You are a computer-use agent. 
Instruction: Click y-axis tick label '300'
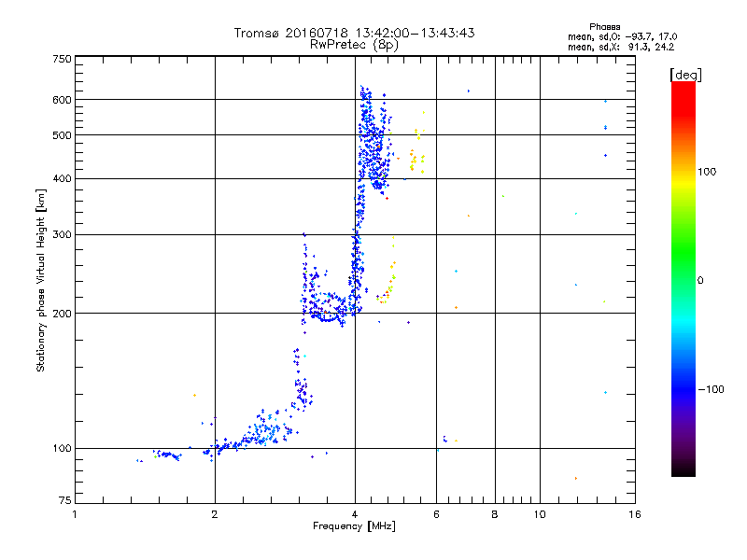click(x=62, y=234)
